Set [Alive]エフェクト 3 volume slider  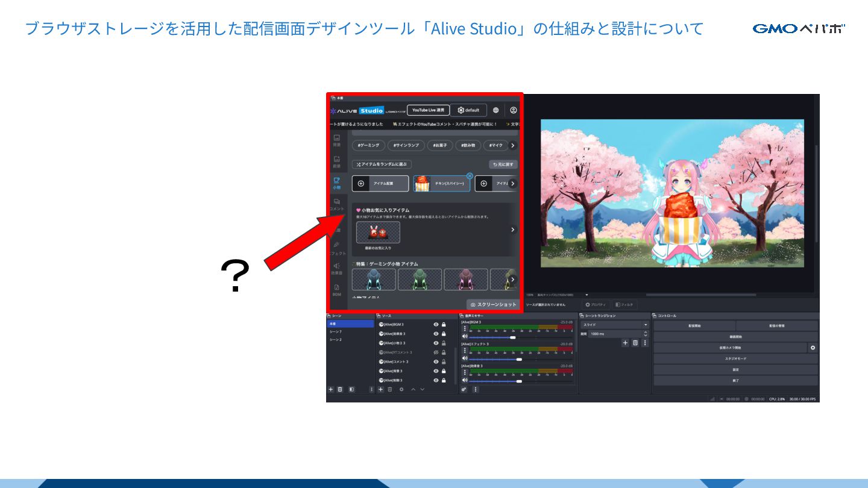pos(521,359)
